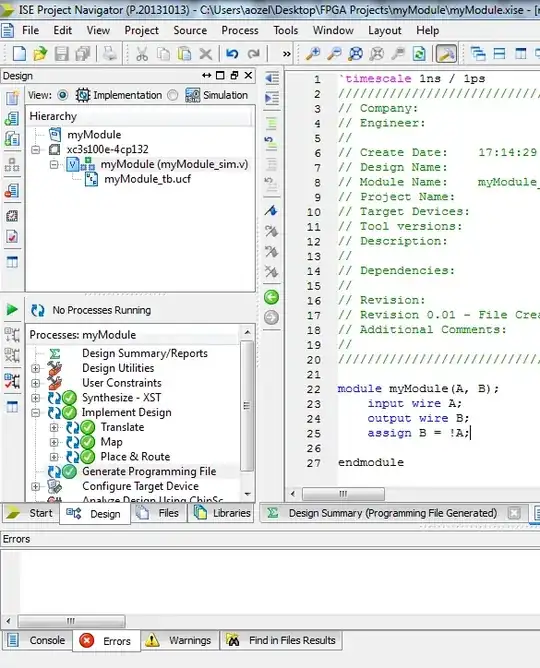
Task: Switch to the Warnings tab
Action: 179,640
